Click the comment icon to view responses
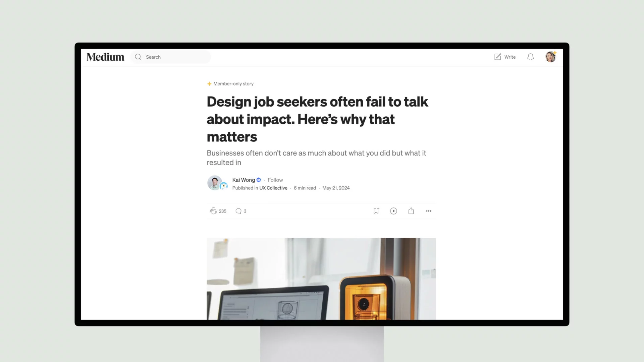This screenshot has width=644, height=362. point(238,211)
